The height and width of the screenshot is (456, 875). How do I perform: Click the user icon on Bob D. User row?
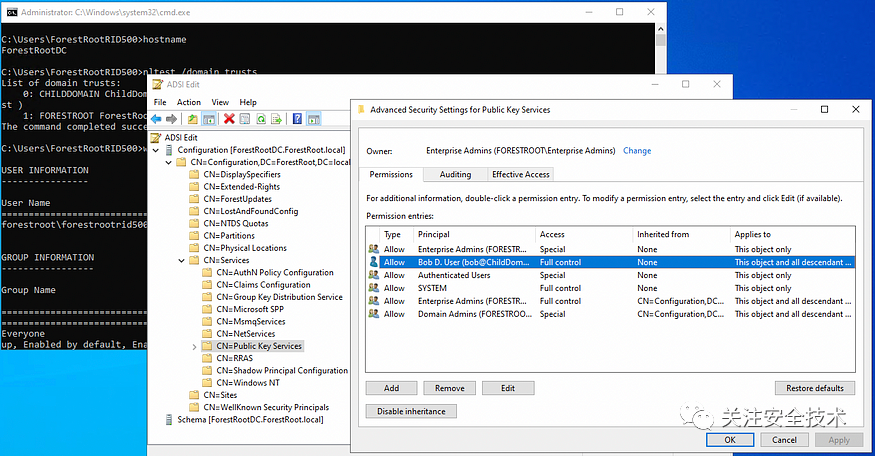click(x=373, y=262)
